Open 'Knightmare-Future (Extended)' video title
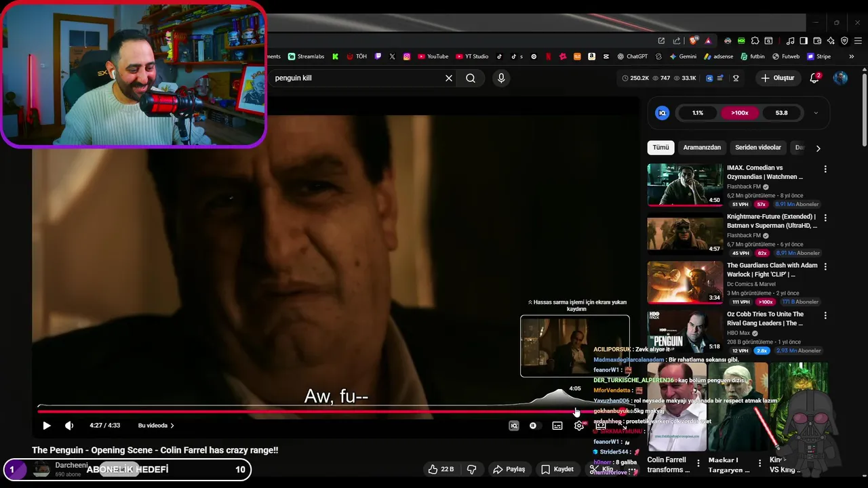Image resolution: width=868 pixels, height=488 pixels. click(x=772, y=221)
